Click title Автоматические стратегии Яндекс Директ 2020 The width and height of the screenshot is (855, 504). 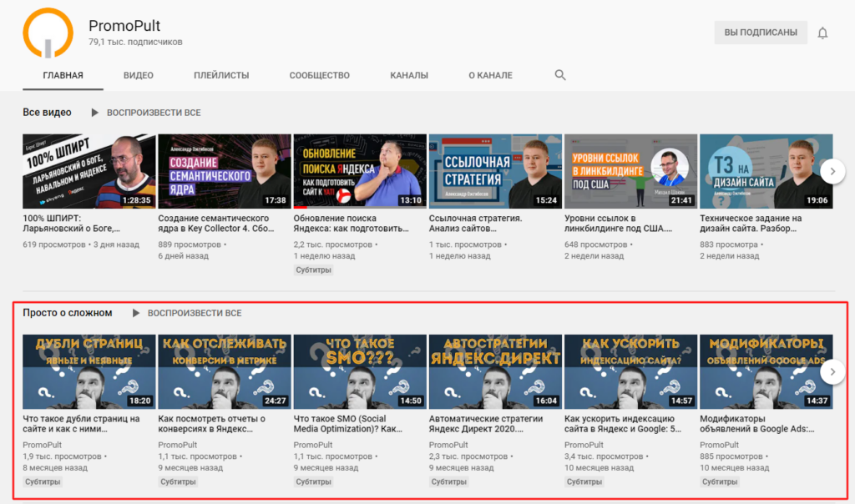point(486,424)
